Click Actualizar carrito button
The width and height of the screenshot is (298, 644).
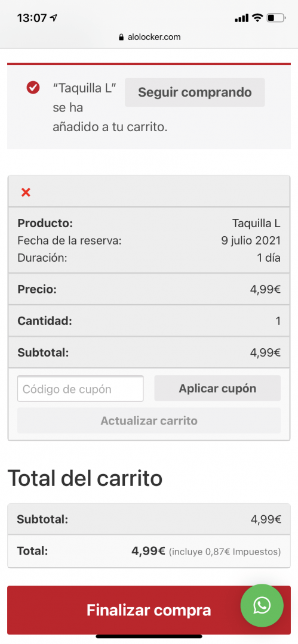pyautogui.click(x=149, y=420)
